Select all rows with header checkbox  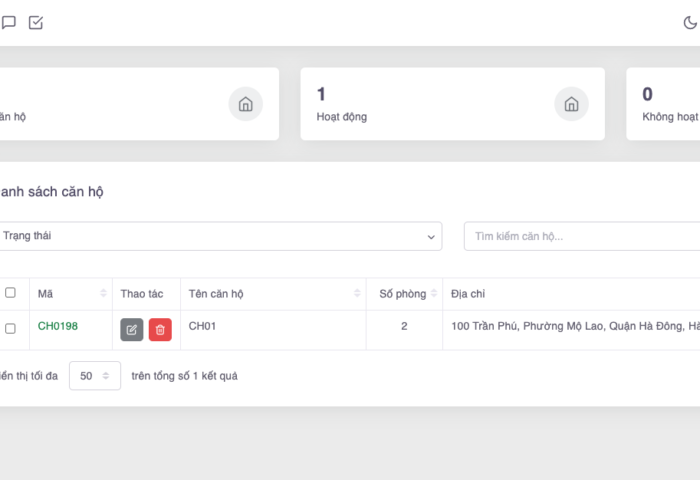[11, 293]
